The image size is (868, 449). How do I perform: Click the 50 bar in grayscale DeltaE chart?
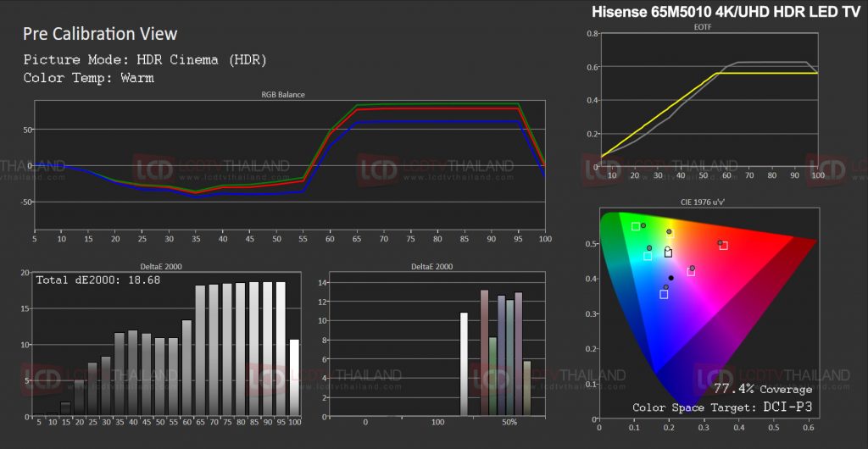[160, 377]
